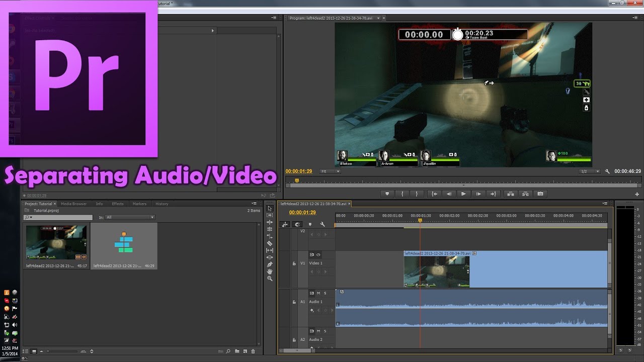Open the Fit zoom level dropdown
This screenshot has width=644, height=362.
tap(331, 171)
